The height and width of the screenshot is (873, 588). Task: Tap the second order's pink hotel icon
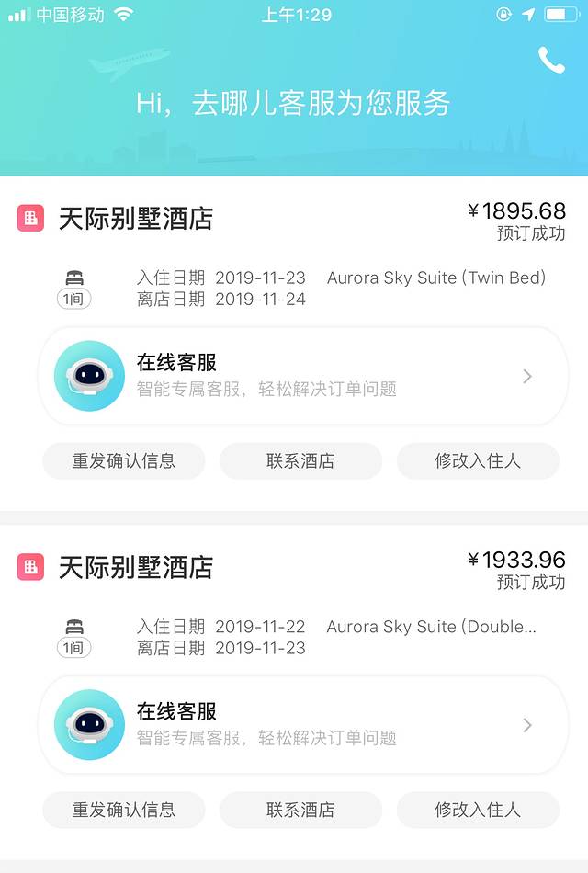pos(30,567)
